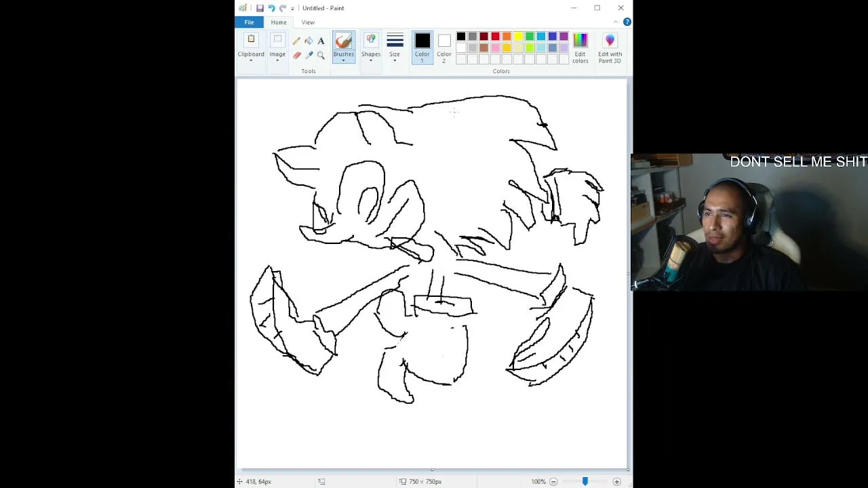Select Color 2 background button

(444, 47)
